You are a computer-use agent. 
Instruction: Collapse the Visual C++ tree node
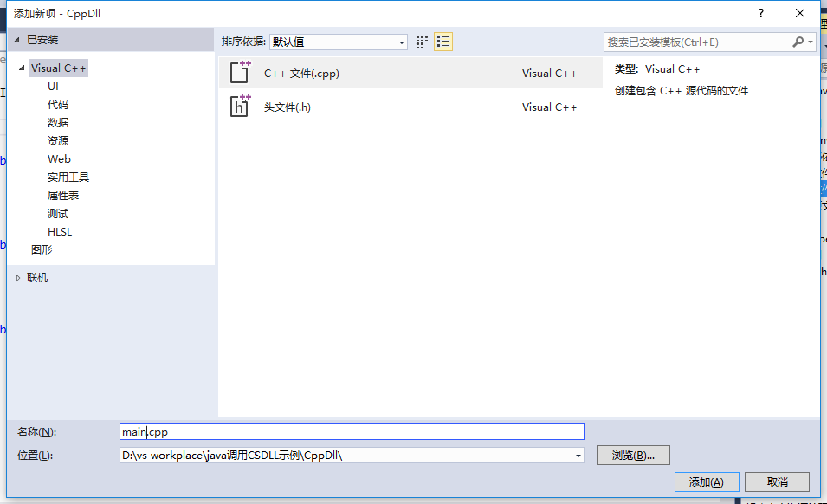[x=22, y=68]
